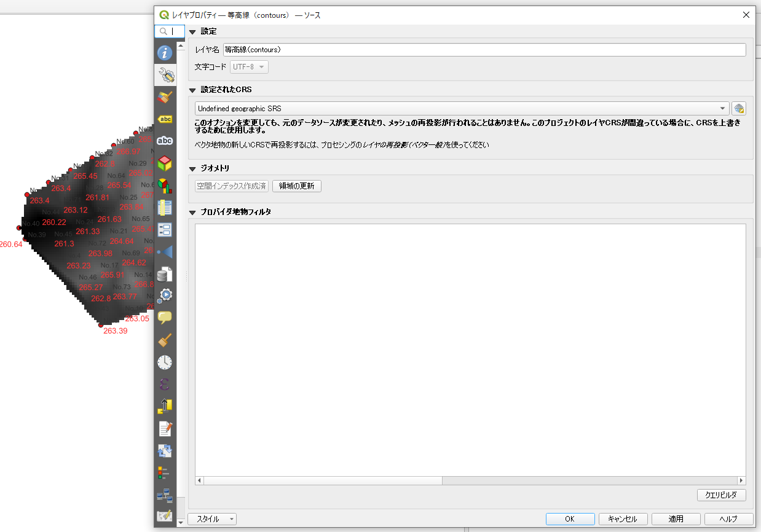
Task: Open the Metadata document page
Action: point(165,429)
